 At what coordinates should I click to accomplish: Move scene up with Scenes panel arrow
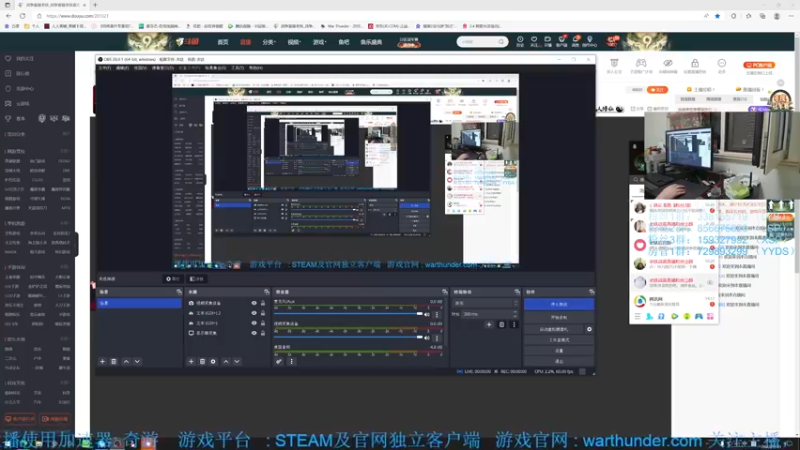126,361
